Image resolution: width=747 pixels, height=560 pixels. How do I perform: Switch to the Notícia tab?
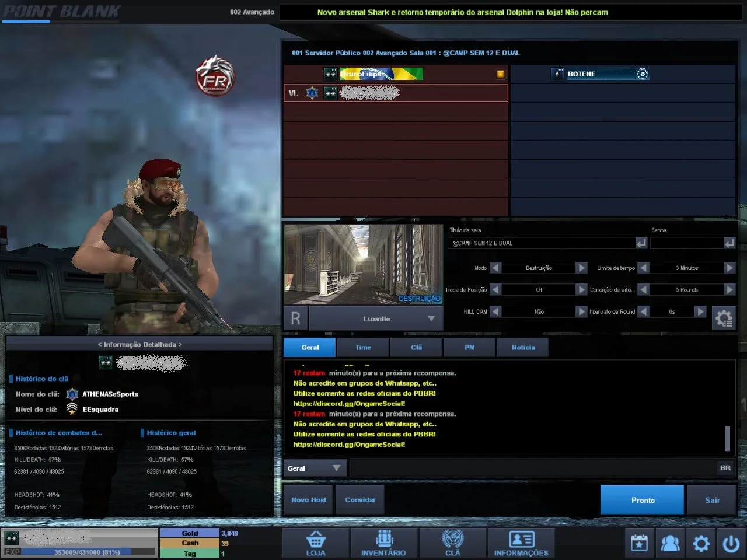coord(523,347)
